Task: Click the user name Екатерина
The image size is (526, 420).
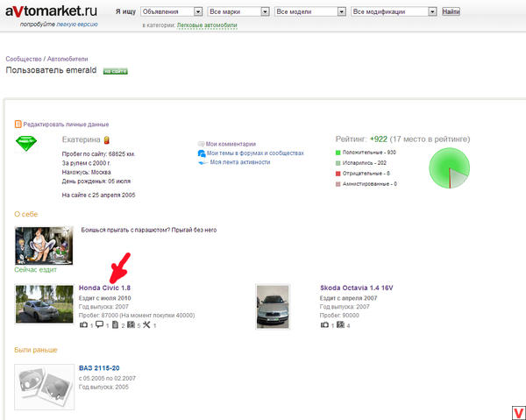Action: point(82,139)
